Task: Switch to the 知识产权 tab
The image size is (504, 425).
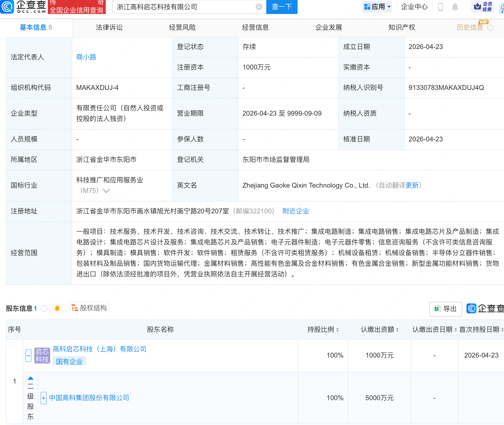Action: pyautogui.click(x=401, y=27)
